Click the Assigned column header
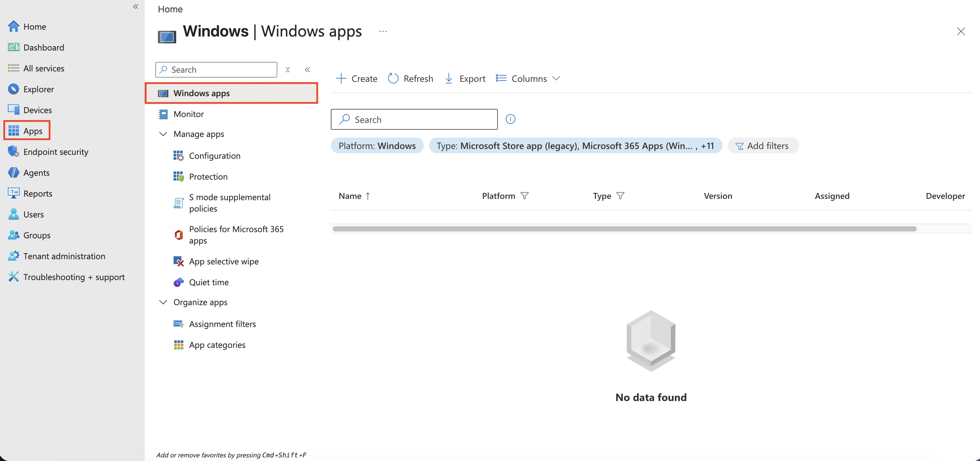 pyautogui.click(x=832, y=196)
